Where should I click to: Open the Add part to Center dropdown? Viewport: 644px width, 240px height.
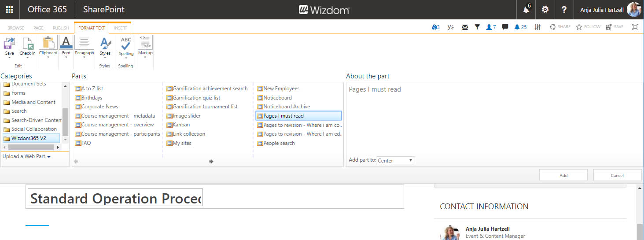pos(395,160)
